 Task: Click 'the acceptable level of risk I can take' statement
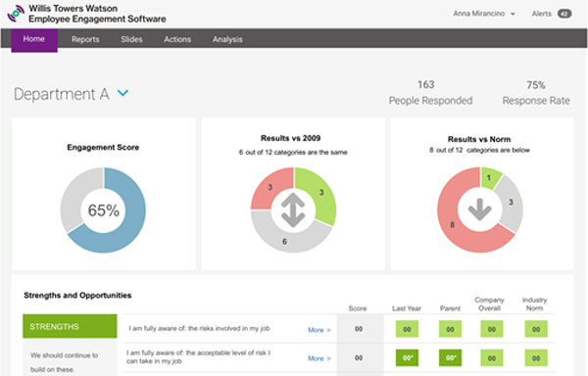[198, 356]
